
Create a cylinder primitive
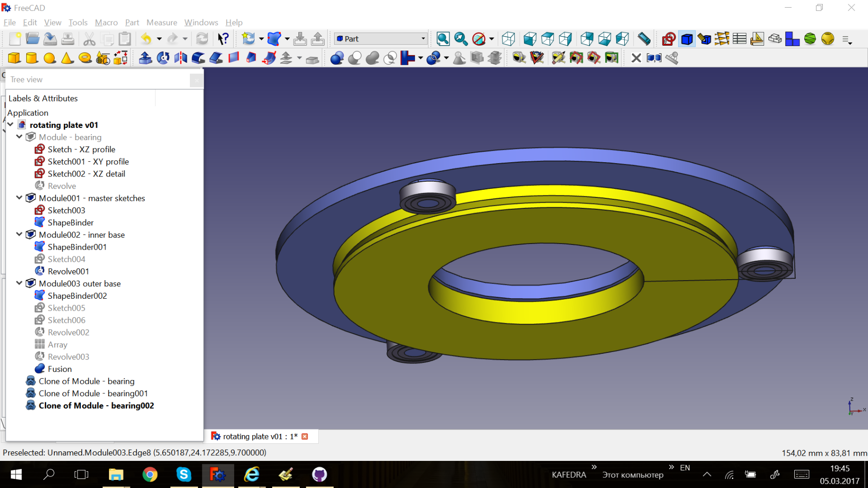click(x=32, y=58)
